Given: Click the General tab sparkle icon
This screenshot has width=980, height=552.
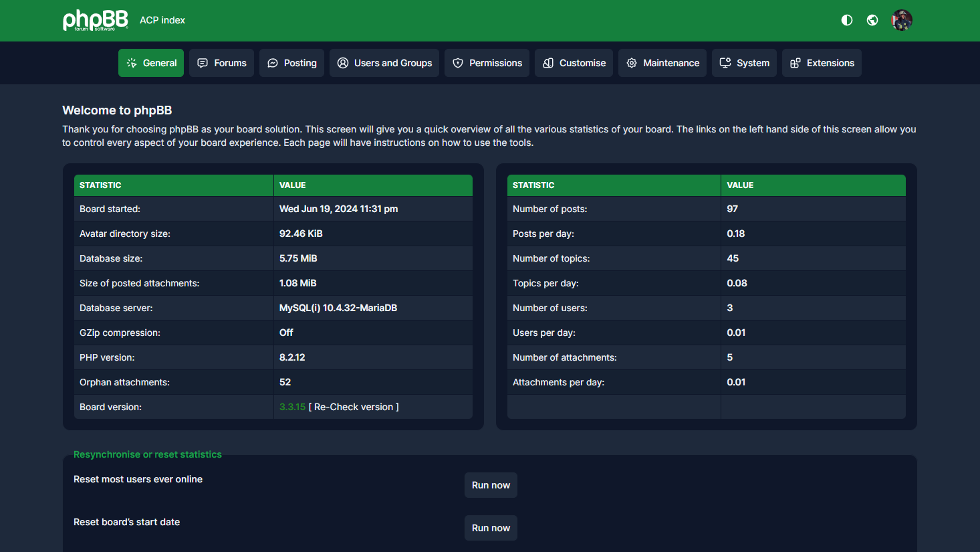Looking at the screenshot, I should 132,63.
